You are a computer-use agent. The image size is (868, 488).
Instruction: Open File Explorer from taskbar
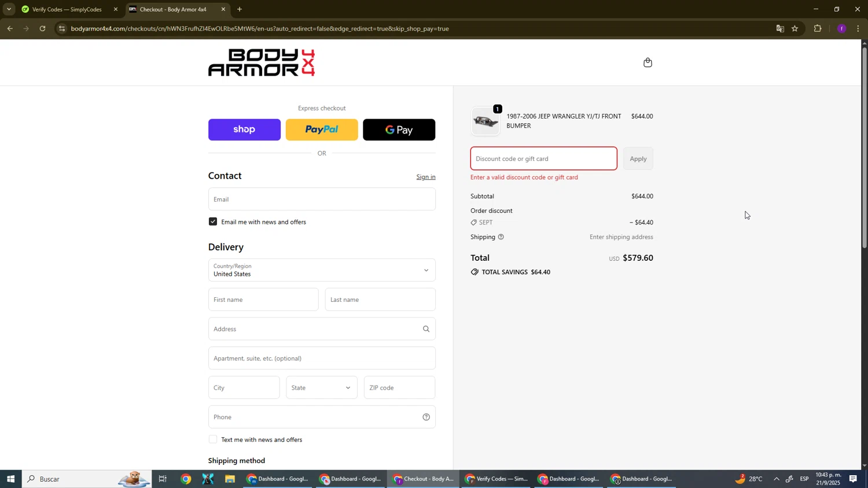point(230,479)
